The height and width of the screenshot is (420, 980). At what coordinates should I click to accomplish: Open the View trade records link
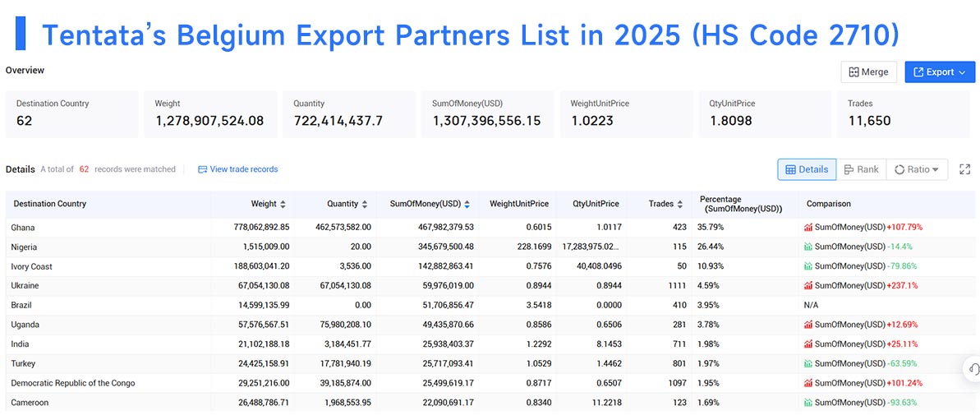coord(237,169)
